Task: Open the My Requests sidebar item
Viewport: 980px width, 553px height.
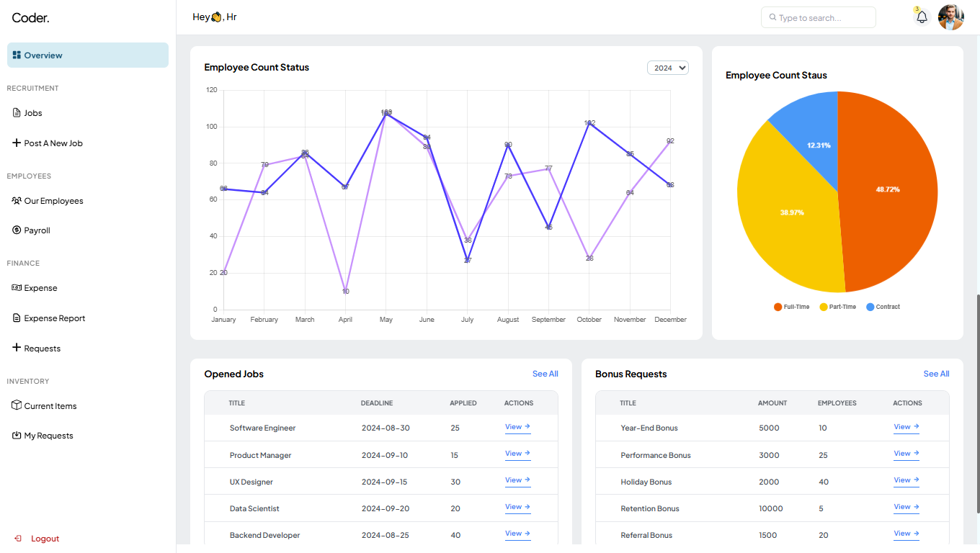Action: point(48,436)
